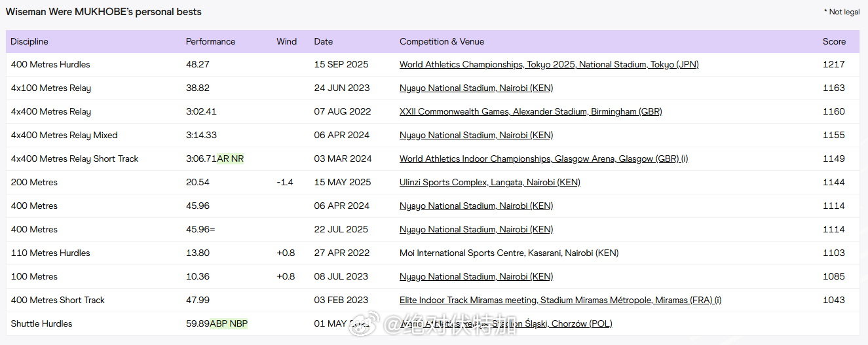The width and height of the screenshot is (868, 345).
Task: Click the Date column header
Action: click(324, 41)
